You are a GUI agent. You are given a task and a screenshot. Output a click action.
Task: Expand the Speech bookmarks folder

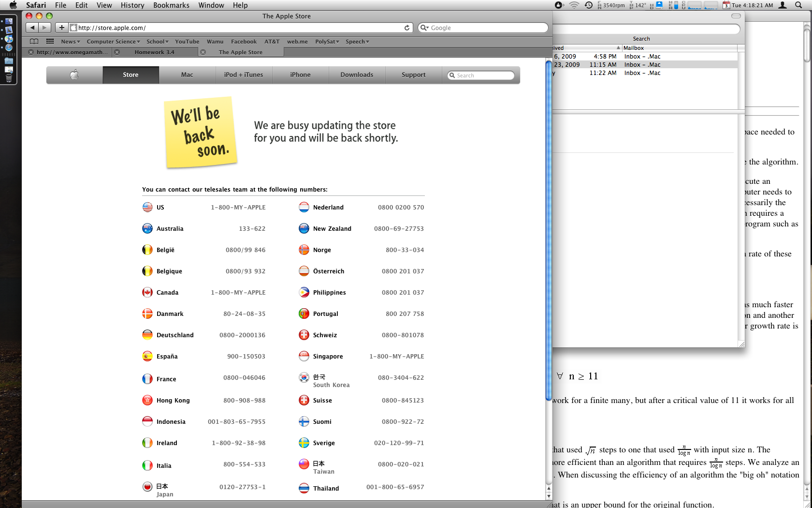point(357,42)
